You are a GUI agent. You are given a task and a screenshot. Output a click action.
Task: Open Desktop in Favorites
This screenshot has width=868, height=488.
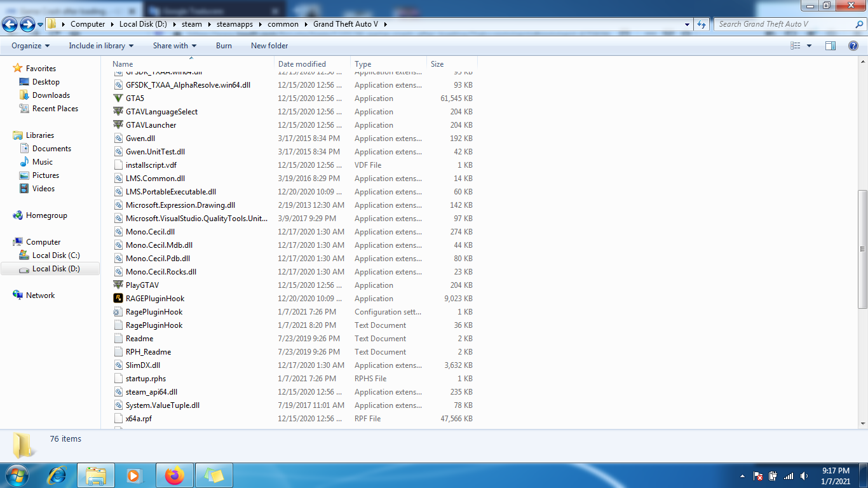46,82
